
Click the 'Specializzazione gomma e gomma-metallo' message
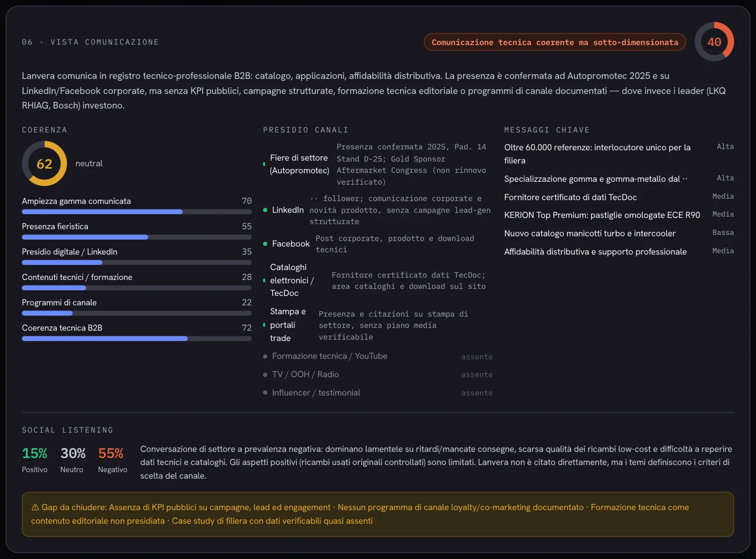pyautogui.click(x=595, y=179)
